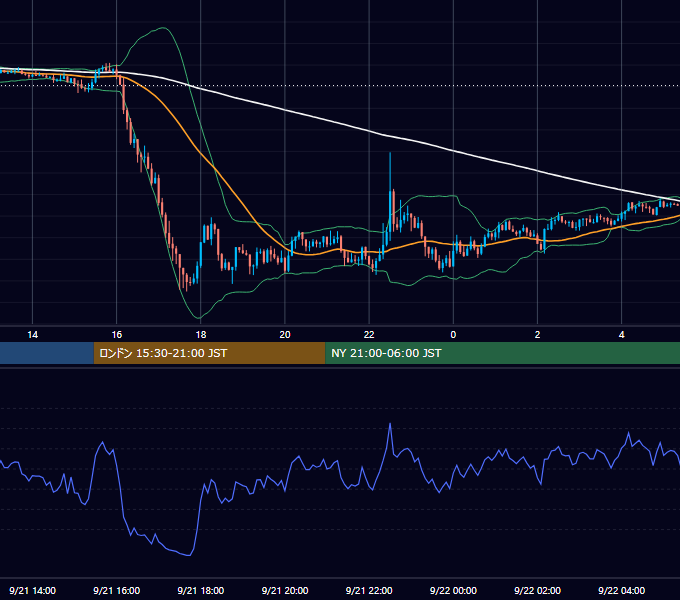Click the 14 hour axis label

click(x=33, y=335)
